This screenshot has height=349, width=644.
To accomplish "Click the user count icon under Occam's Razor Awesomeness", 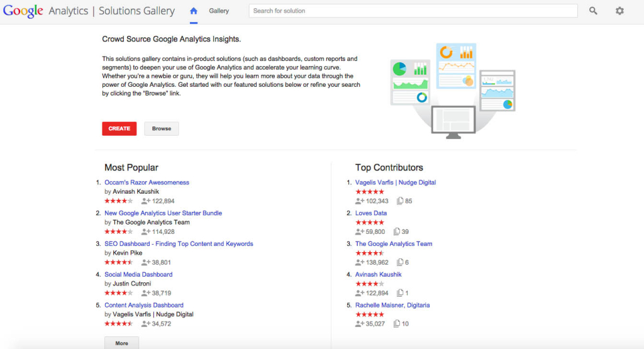I will tap(146, 201).
